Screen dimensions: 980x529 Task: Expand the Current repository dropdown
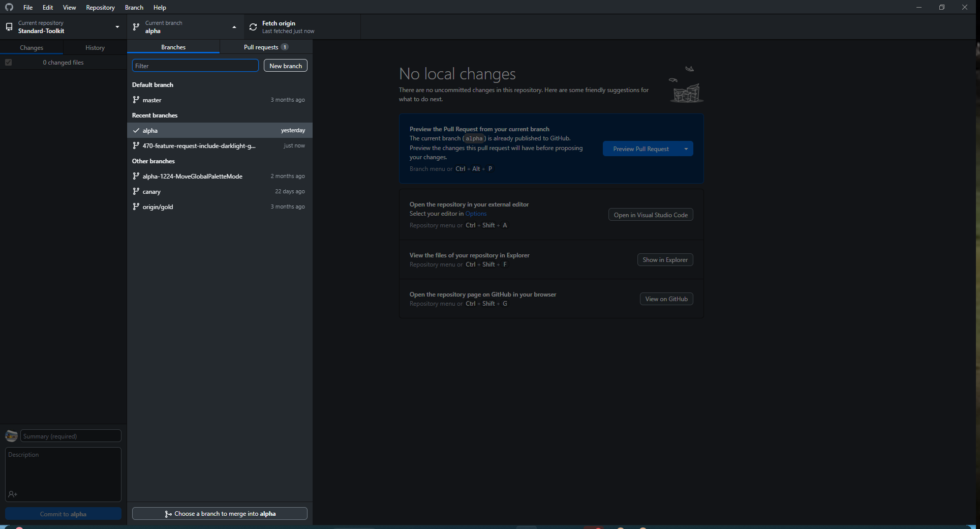coord(117,27)
